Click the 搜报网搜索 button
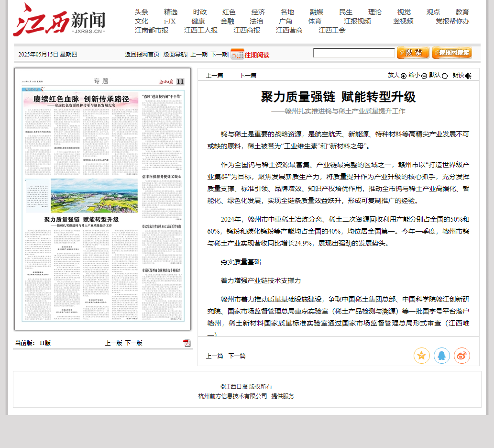The image size is (494, 448). 452,53
